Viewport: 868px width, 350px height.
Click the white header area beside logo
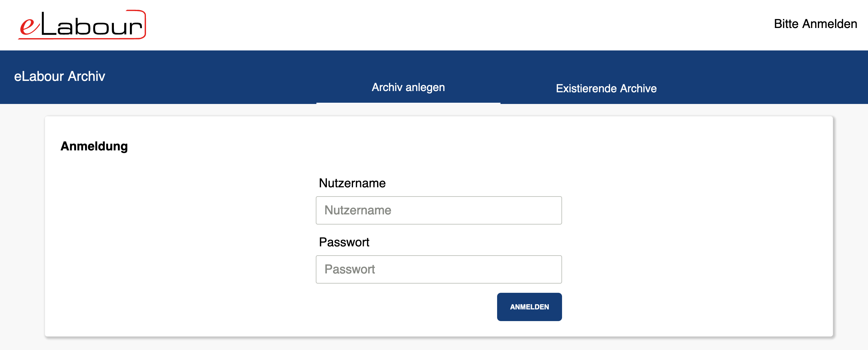438,25
